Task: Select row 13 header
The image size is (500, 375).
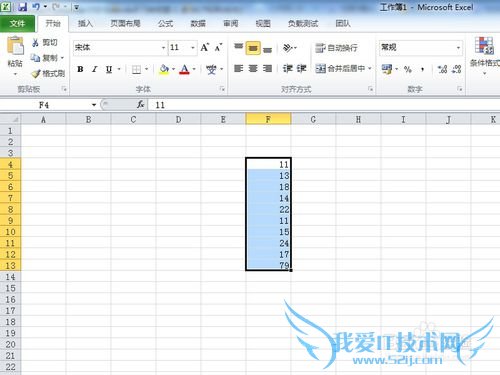Action: 10,266
